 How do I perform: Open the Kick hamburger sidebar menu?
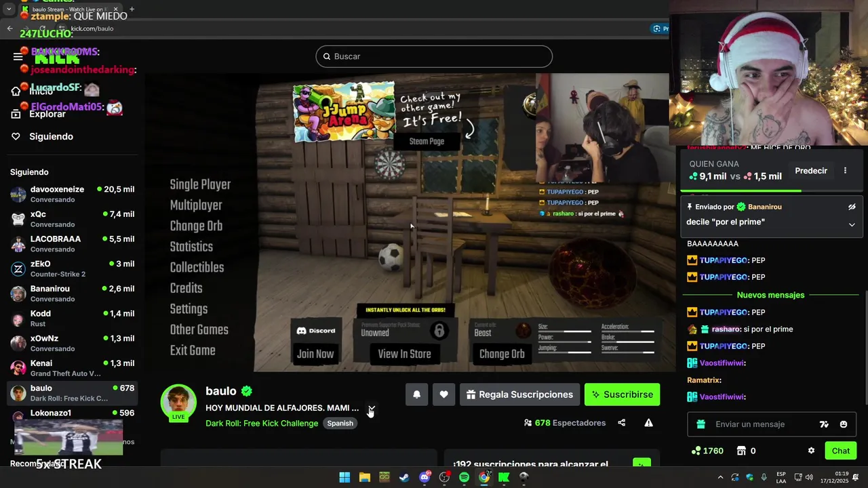pyautogui.click(x=18, y=57)
